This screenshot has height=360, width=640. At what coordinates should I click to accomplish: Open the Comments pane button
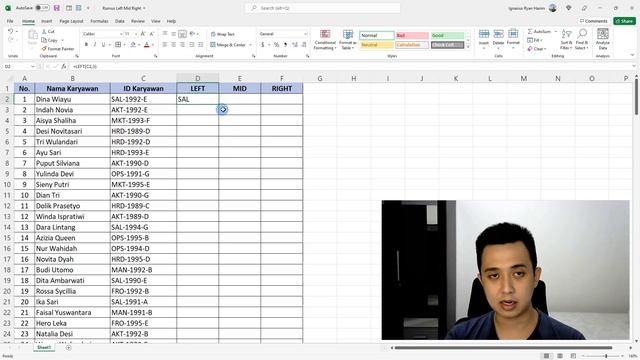click(594, 21)
